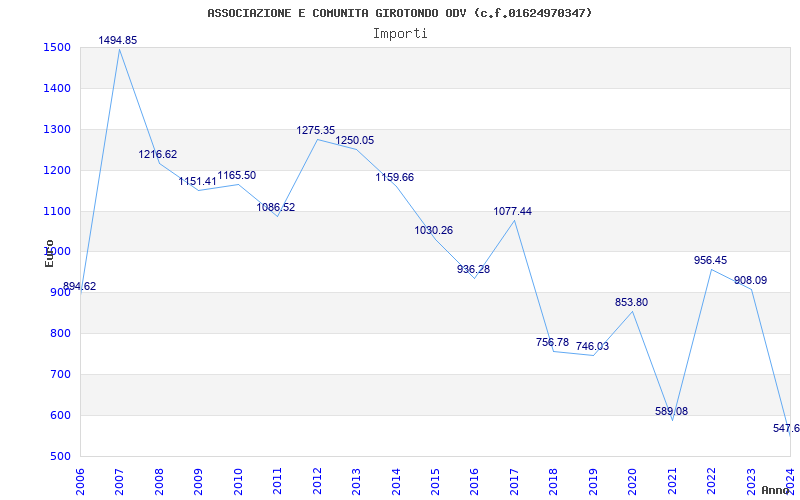Viewport: 800px width, 500px height.
Task: Click the Anno x-axis title
Action: tap(776, 490)
